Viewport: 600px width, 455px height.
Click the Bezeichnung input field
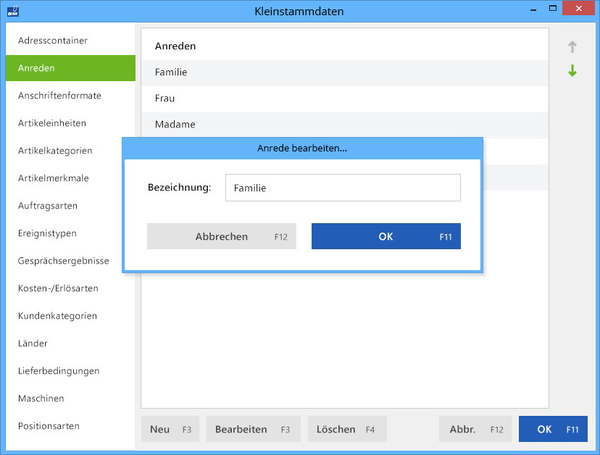click(343, 188)
